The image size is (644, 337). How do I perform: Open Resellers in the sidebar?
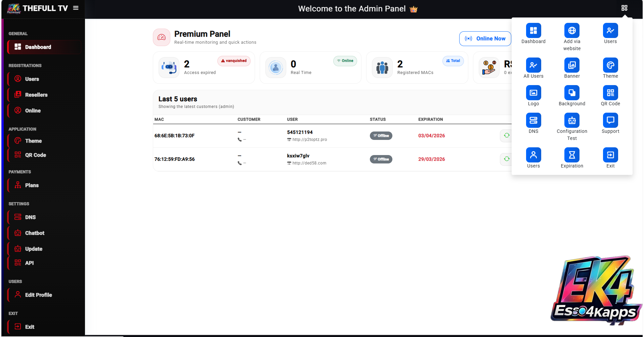36,95
